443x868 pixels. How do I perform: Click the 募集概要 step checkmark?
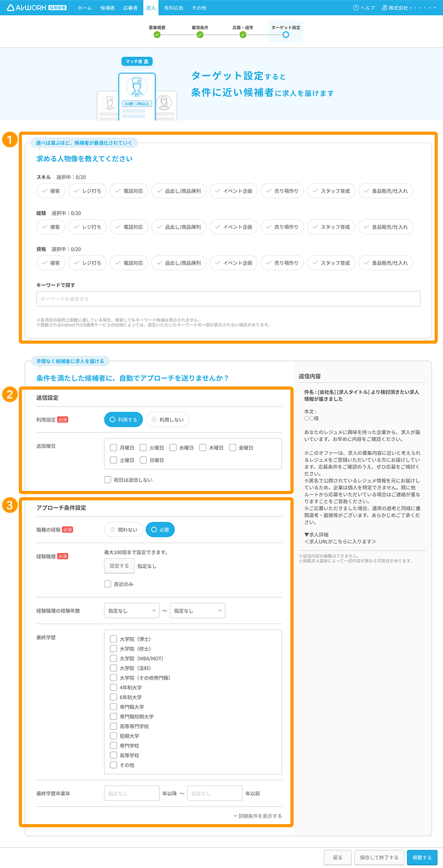(157, 35)
